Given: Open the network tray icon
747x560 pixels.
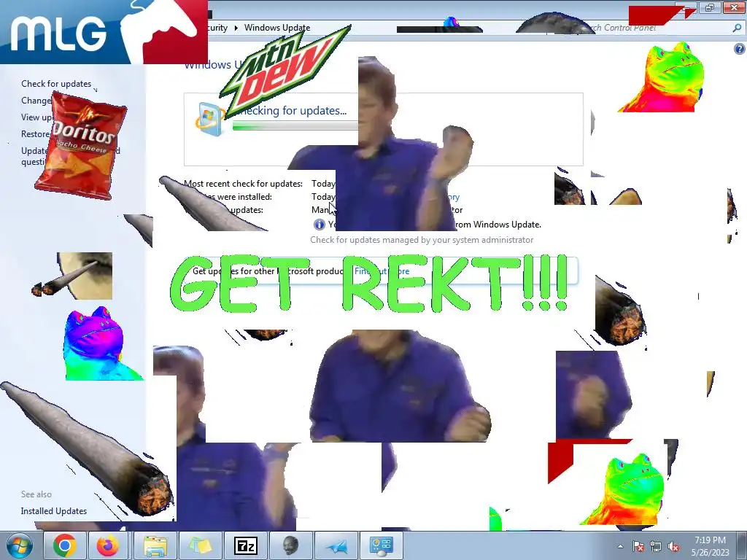Looking at the screenshot, I should (656, 546).
